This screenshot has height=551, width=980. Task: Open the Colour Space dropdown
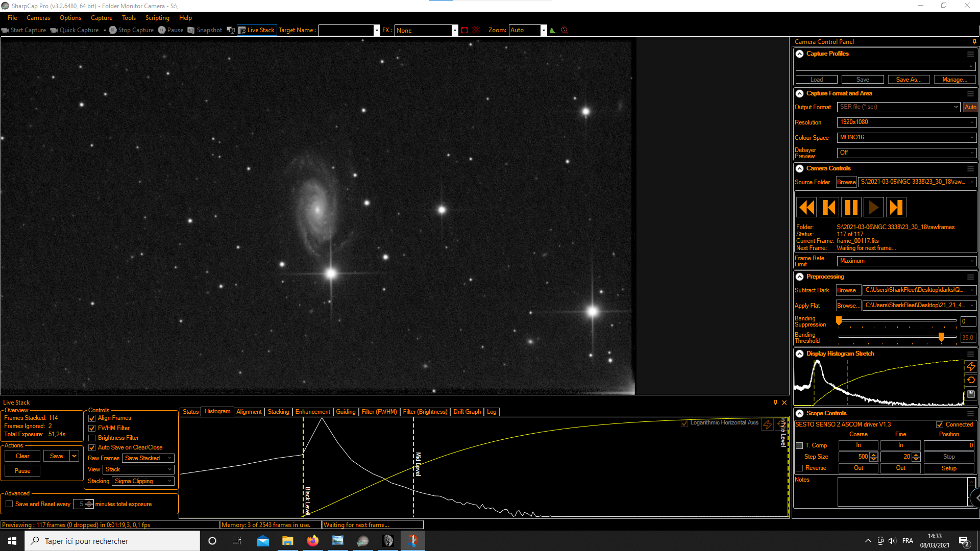(x=906, y=137)
